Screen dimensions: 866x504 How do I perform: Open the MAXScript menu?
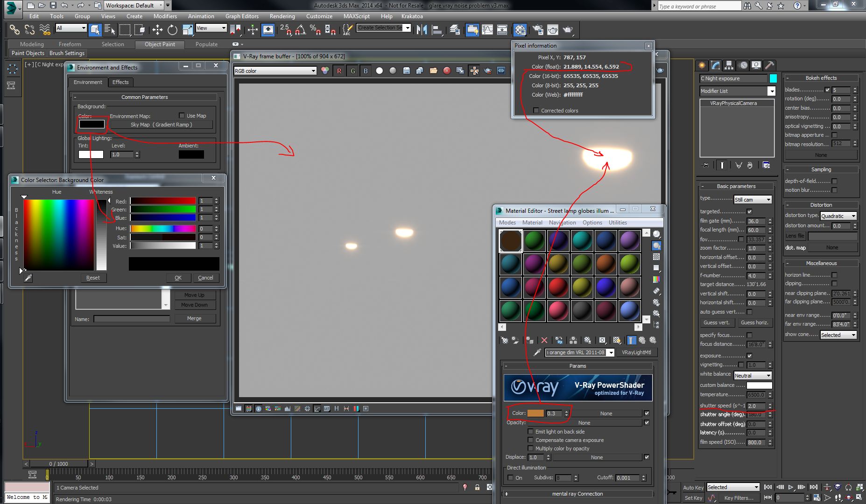[357, 16]
